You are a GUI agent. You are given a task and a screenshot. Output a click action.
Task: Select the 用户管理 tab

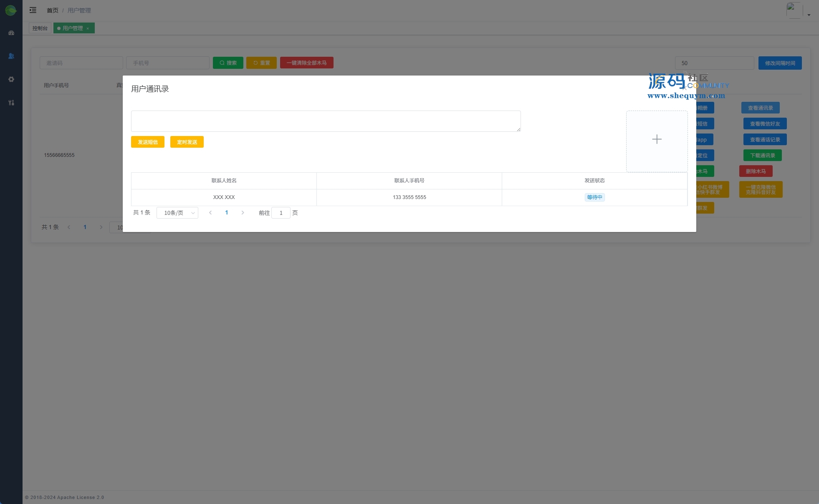click(x=72, y=28)
